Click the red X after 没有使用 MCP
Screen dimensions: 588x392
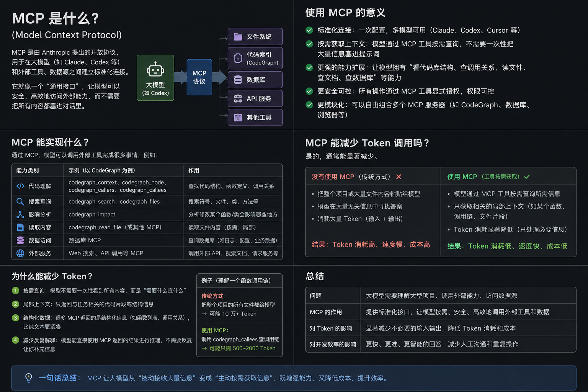399,177
